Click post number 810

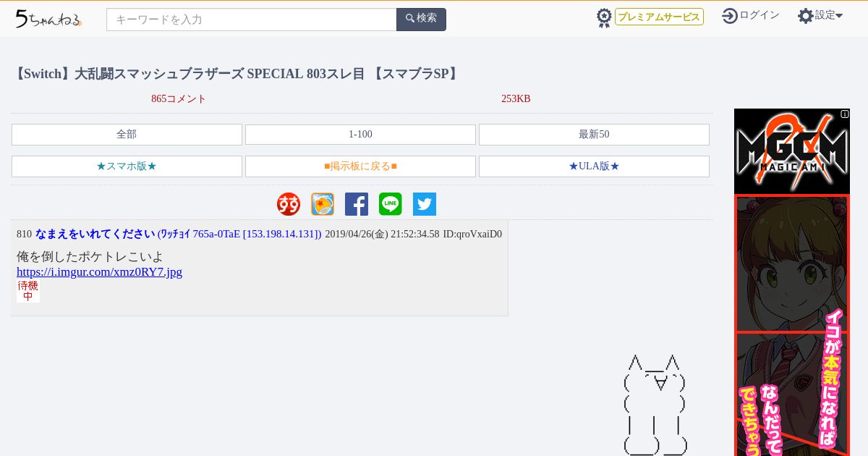click(24, 235)
